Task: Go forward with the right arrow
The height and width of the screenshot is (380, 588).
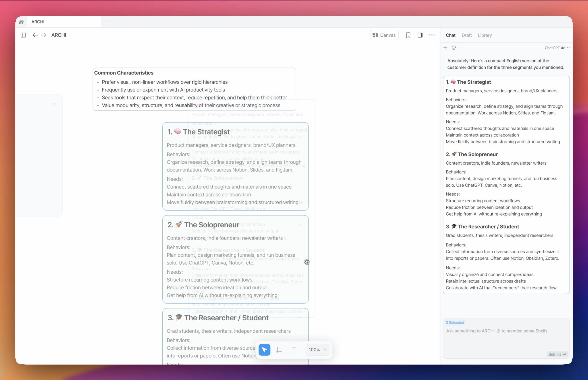Action: pos(44,35)
